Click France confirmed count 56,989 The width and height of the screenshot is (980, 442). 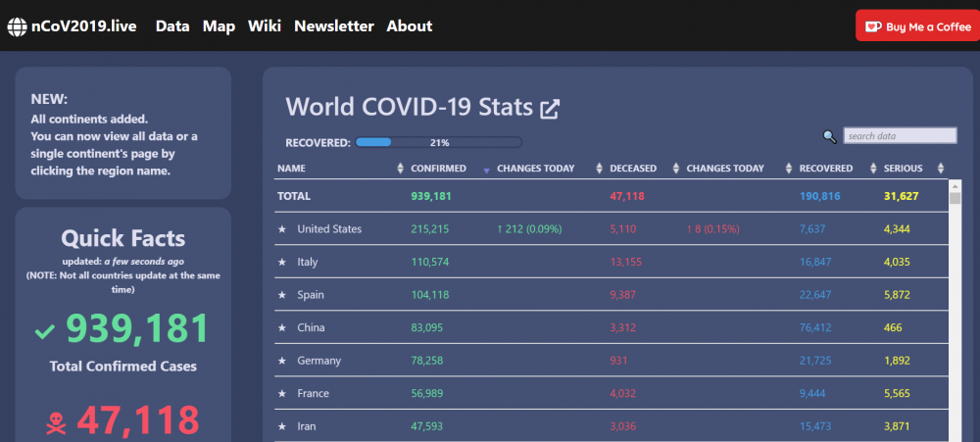click(x=427, y=394)
